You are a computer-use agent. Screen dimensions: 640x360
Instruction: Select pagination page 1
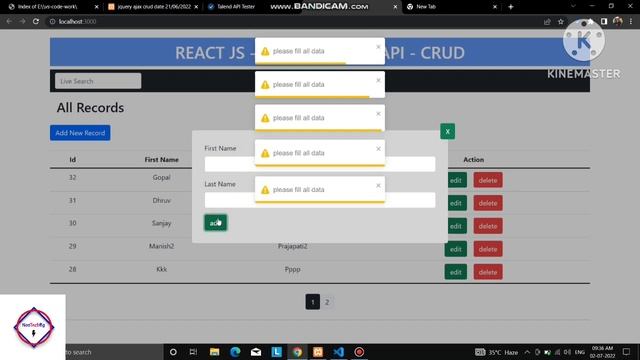click(x=313, y=302)
